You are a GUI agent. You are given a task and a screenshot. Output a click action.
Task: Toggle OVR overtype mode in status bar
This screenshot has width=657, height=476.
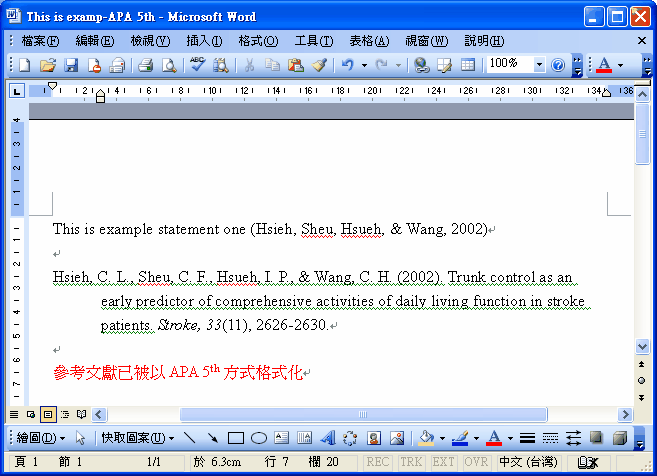click(474, 462)
